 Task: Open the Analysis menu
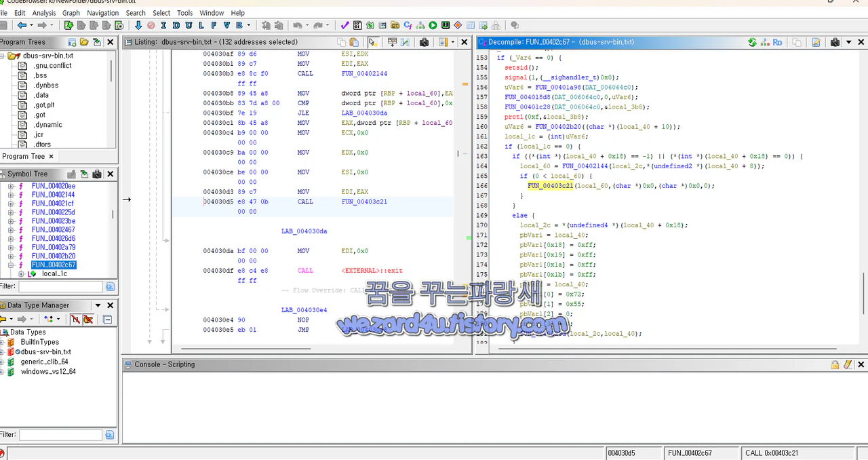[44, 13]
